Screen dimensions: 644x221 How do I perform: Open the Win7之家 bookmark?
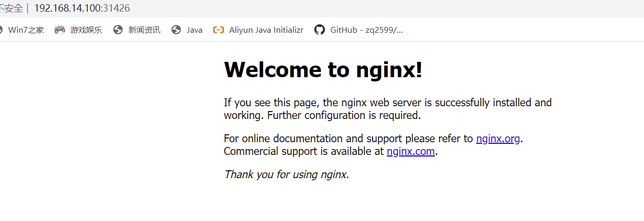(21, 30)
